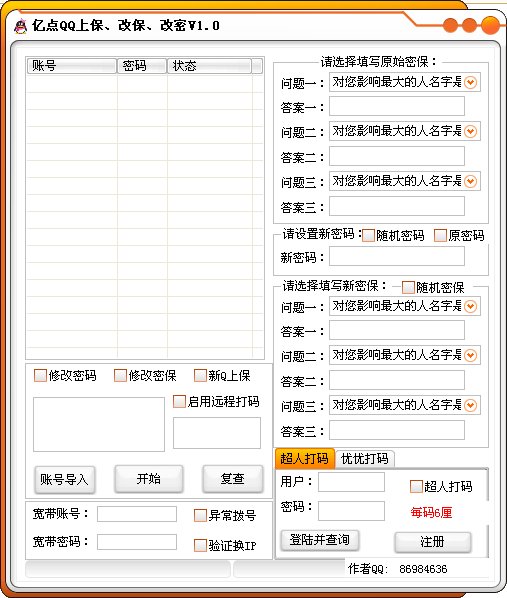The image size is (507, 598).
Task: Focus the 宽带账号 input field
Action: coord(137,514)
